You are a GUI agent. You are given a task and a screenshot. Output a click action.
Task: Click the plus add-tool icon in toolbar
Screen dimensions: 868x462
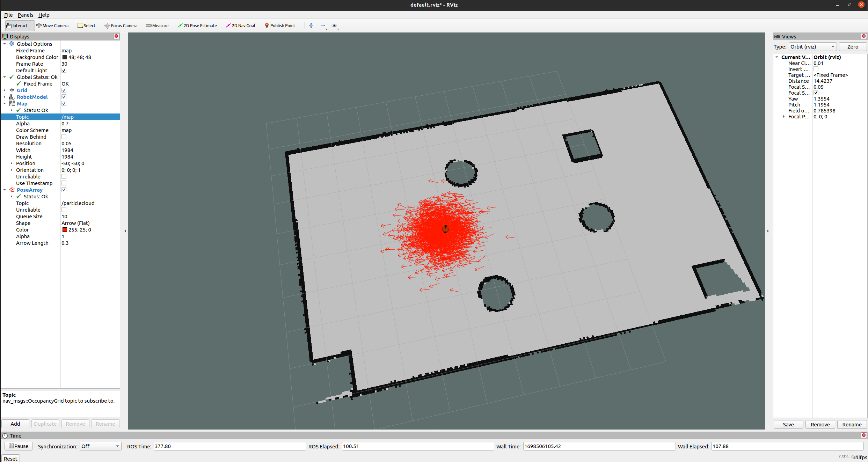[x=311, y=25]
